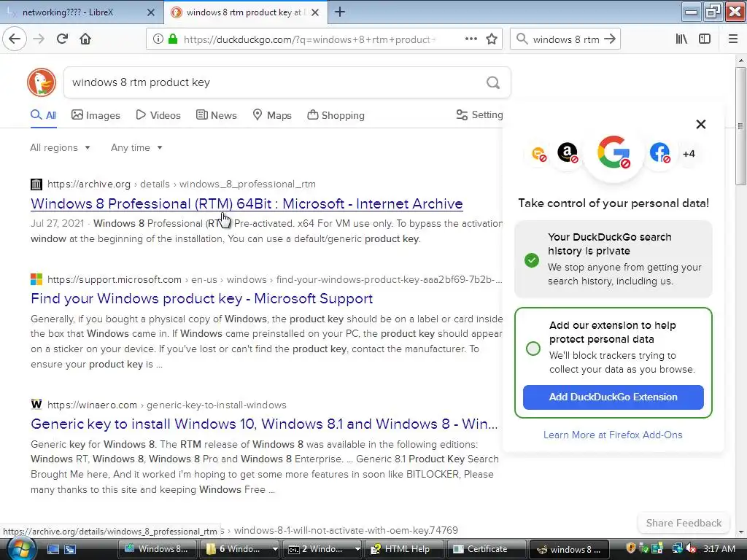Open Generic key to install Windows result
Image resolution: width=747 pixels, height=560 pixels.
(x=264, y=424)
